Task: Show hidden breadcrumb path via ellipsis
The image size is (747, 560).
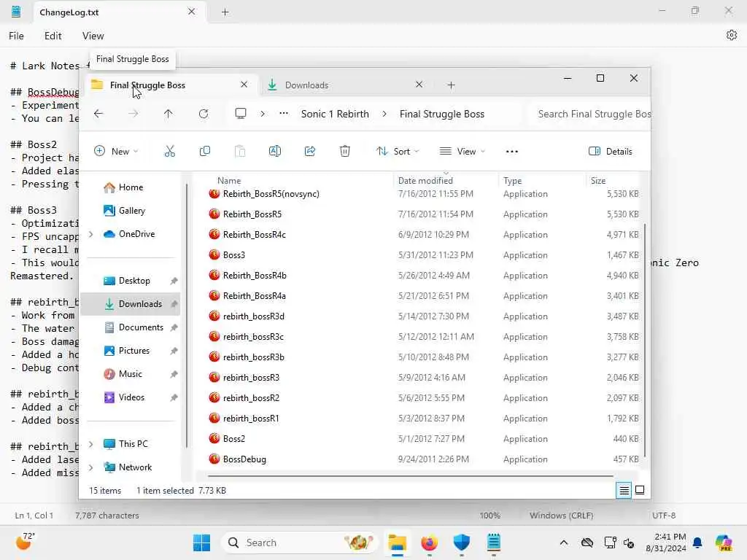Action: tap(284, 114)
